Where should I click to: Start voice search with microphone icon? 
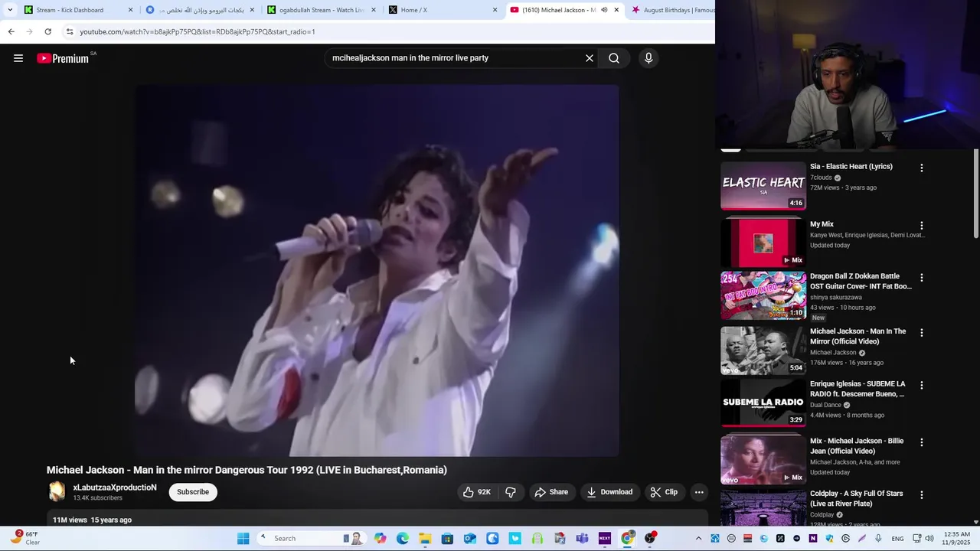tap(648, 58)
